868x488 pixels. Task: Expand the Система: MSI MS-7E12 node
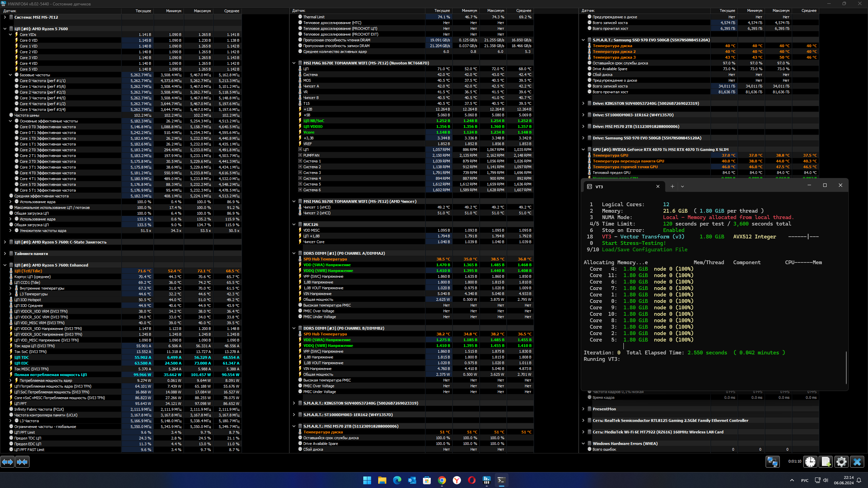point(5,17)
